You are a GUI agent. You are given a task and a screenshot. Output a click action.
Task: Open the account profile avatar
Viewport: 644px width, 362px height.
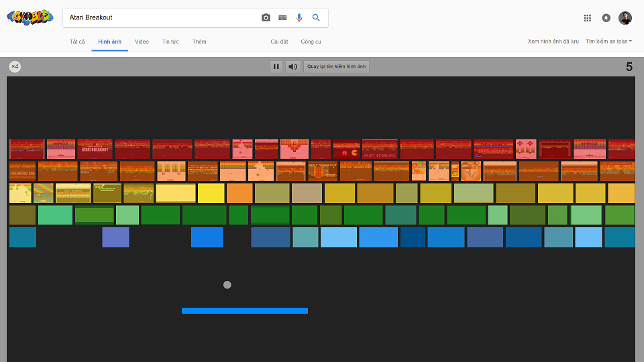point(625,18)
